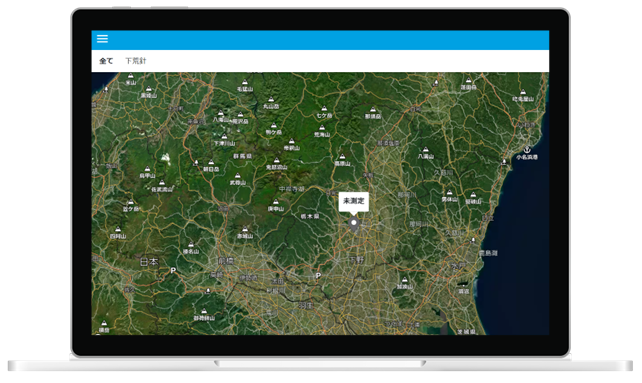
Task: Click the mountain icon above 赤城山
Action: point(245,229)
